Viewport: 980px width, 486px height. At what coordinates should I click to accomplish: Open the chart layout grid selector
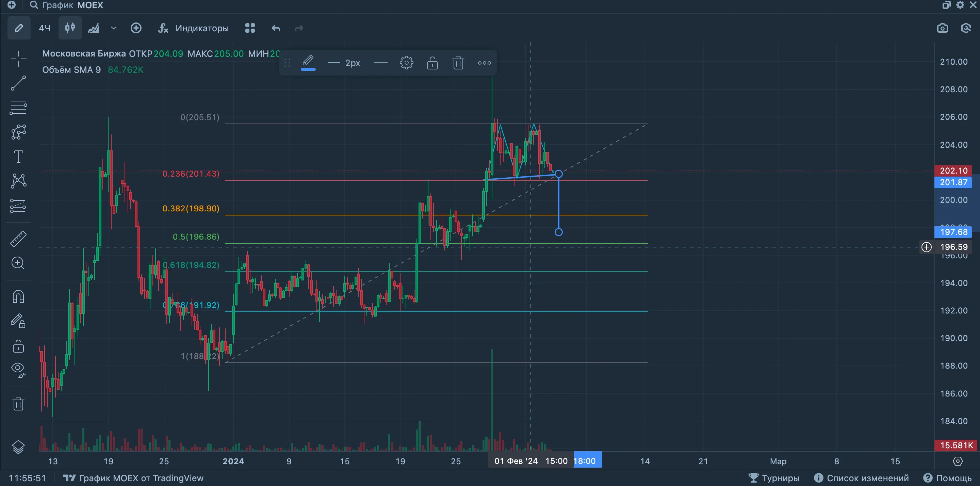click(250, 28)
